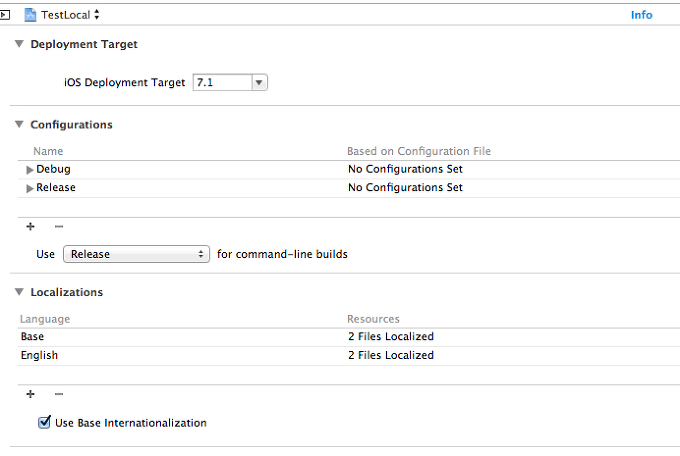This screenshot has width=680, height=456.
Task: Click the 7.1 deployment target field
Action: (x=222, y=82)
